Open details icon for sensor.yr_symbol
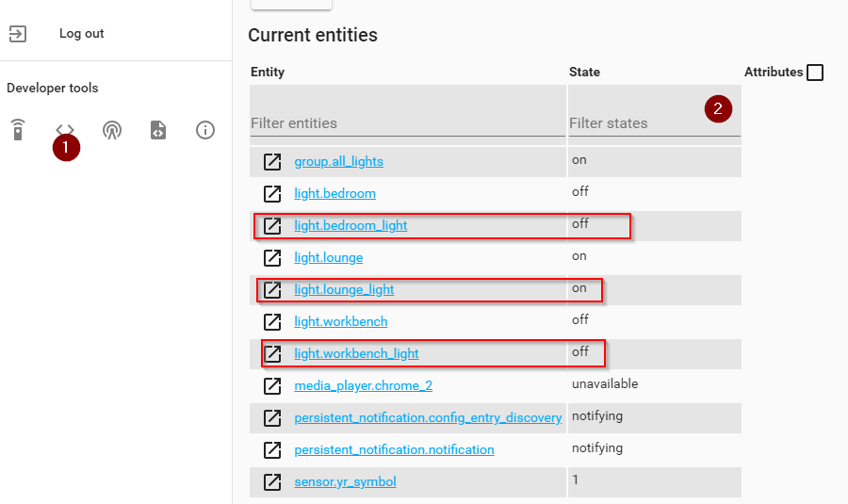 [x=272, y=482]
